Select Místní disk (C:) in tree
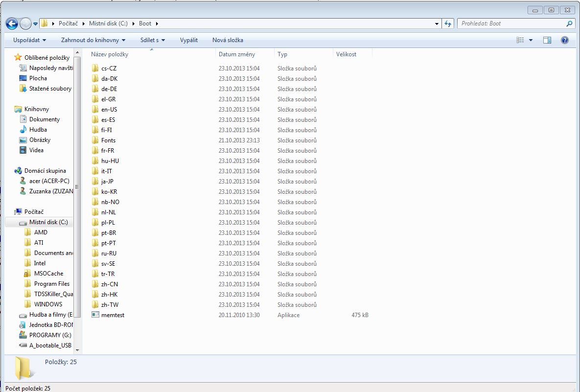The height and width of the screenshot is (392, 580). (x=48, y=222)
